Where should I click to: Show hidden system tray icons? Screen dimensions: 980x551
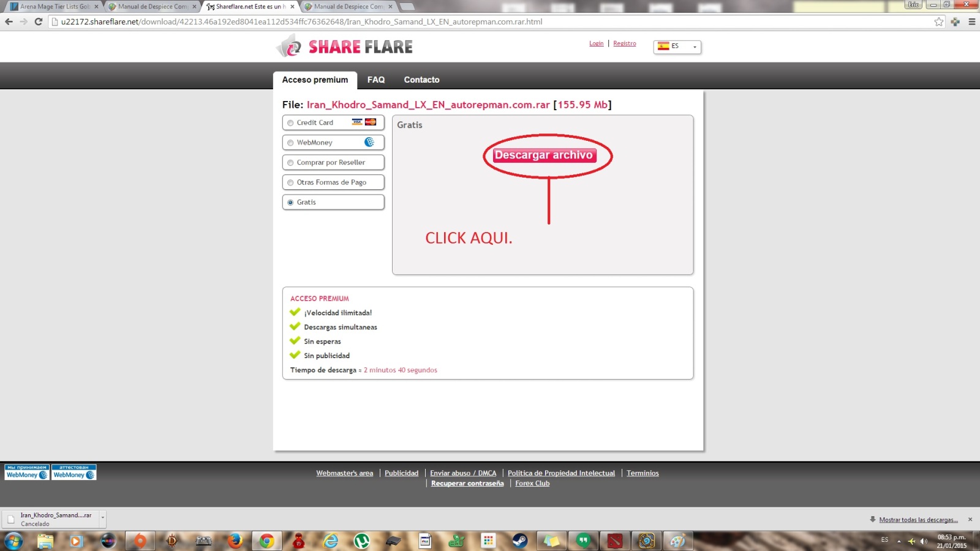[x=899, y=541]
